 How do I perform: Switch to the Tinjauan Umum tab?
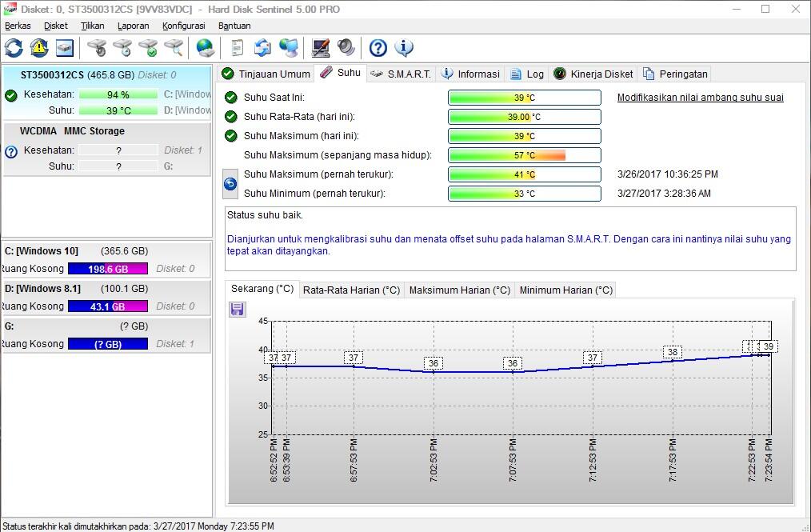tap(266, 74)
